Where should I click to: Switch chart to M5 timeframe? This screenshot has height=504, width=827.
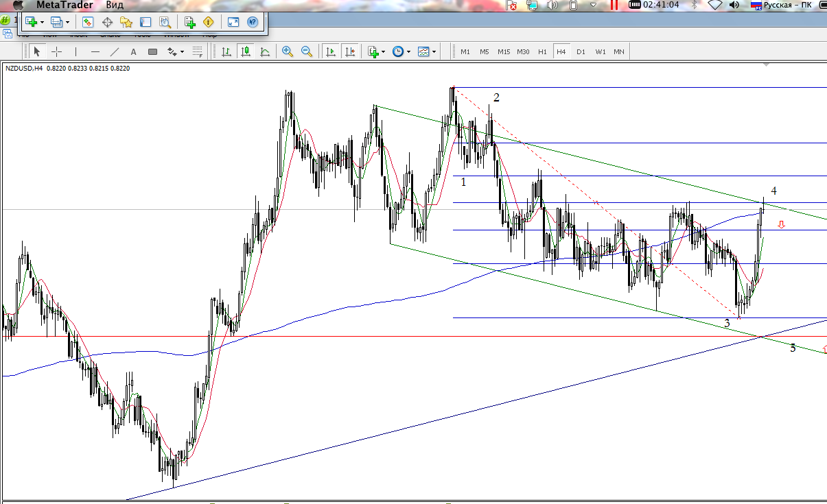click(485, 51)
